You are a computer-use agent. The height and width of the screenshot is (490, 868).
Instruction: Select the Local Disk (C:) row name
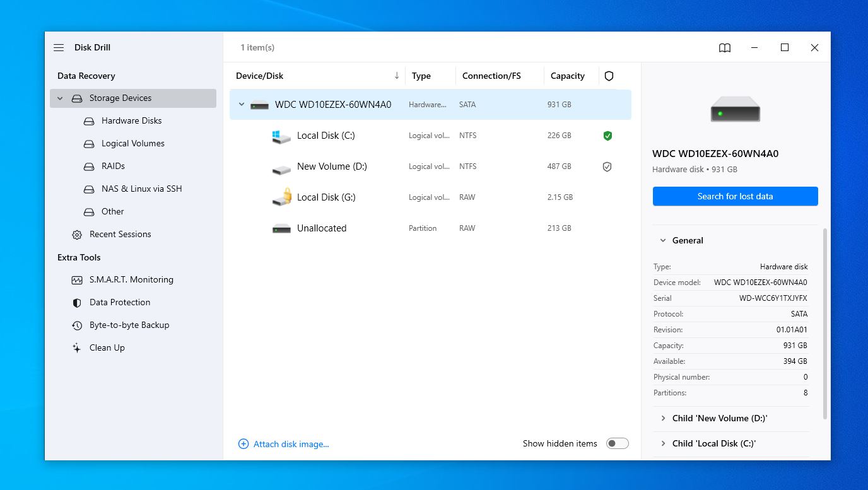pyautogui.click(x=326, y=136)
